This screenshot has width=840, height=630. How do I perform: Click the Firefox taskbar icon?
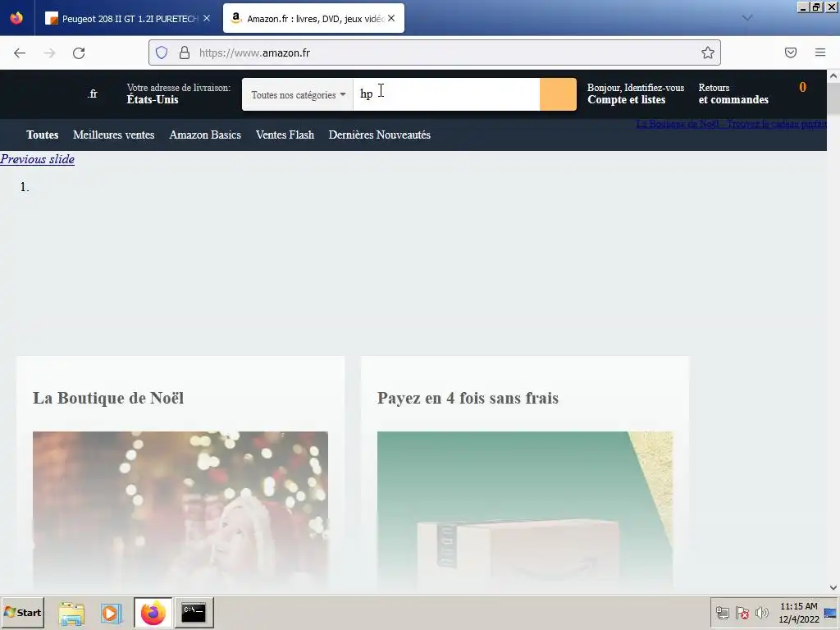tap(153, 613)
